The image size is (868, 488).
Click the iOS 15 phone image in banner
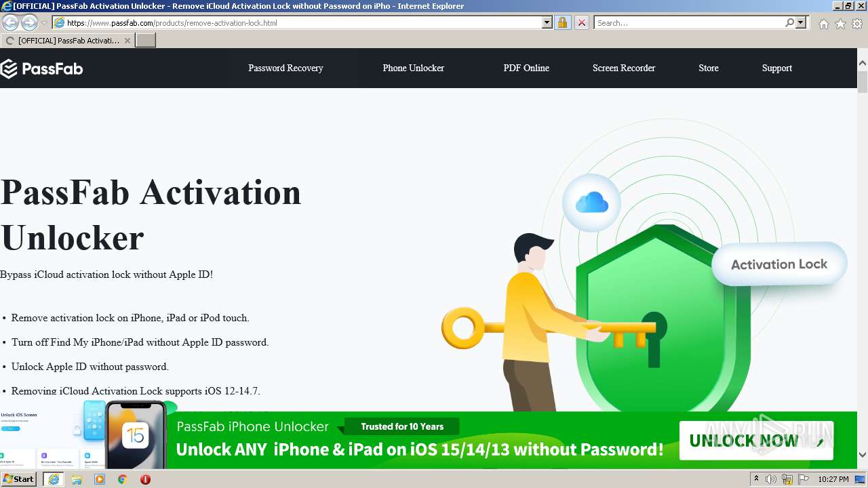pos(136,434)
